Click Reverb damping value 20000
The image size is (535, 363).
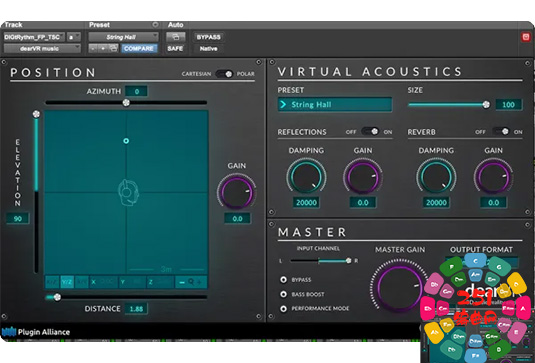(x=436, y=203)
